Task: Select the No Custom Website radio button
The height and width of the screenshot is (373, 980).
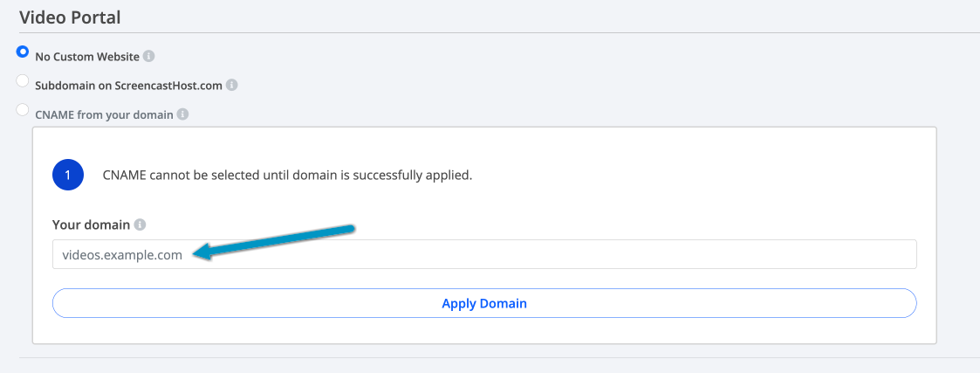Action: (x=23, y=52)
